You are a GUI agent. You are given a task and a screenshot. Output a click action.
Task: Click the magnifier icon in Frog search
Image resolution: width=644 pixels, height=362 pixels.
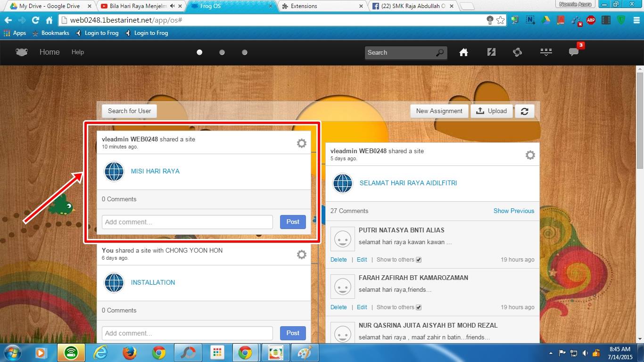click(x=439, y=53)
